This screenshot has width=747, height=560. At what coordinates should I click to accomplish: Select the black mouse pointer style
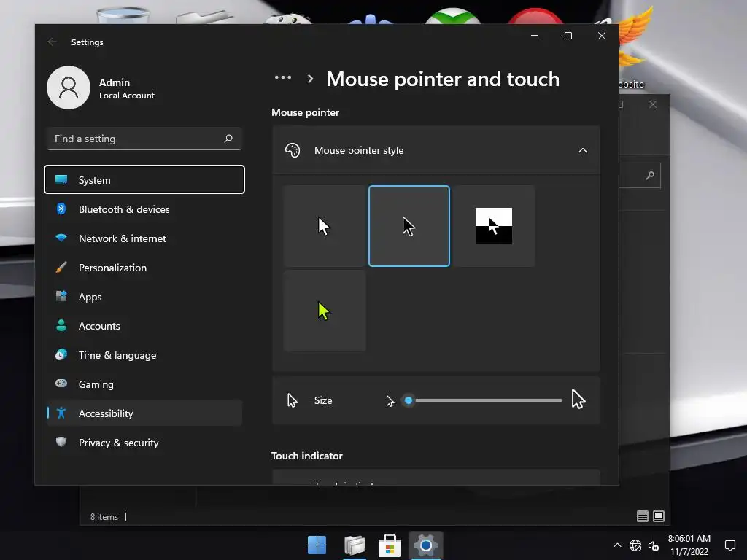pos(409,226)
